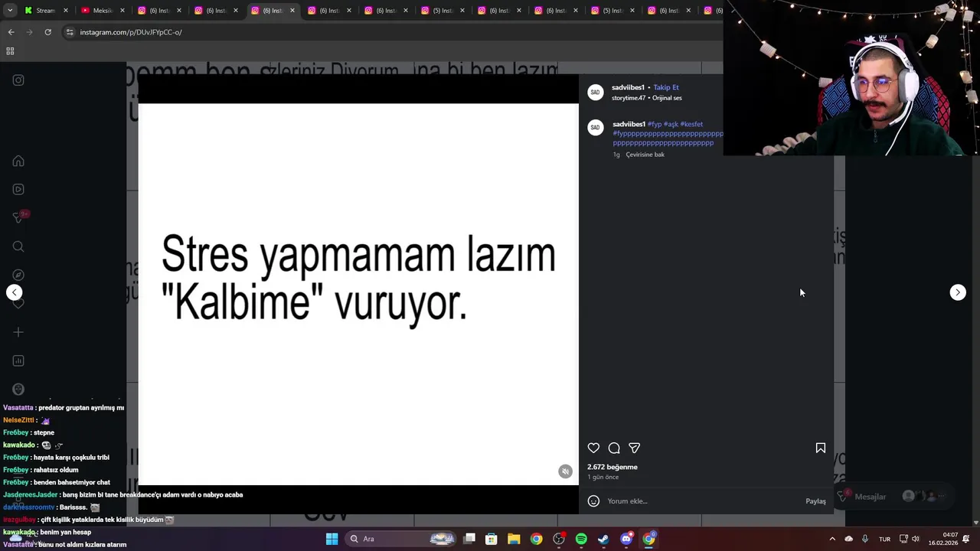Open comments via the speech bubble icon
The width and height of the screenshot is (980, 551).
(614, 448)
